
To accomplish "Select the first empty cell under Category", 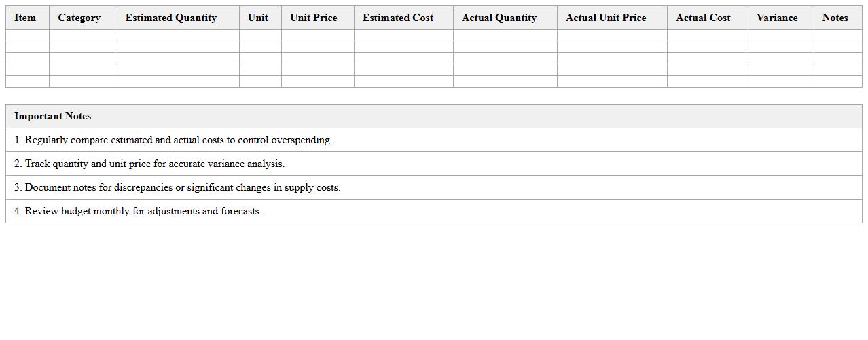I will (x=83, y=35).
